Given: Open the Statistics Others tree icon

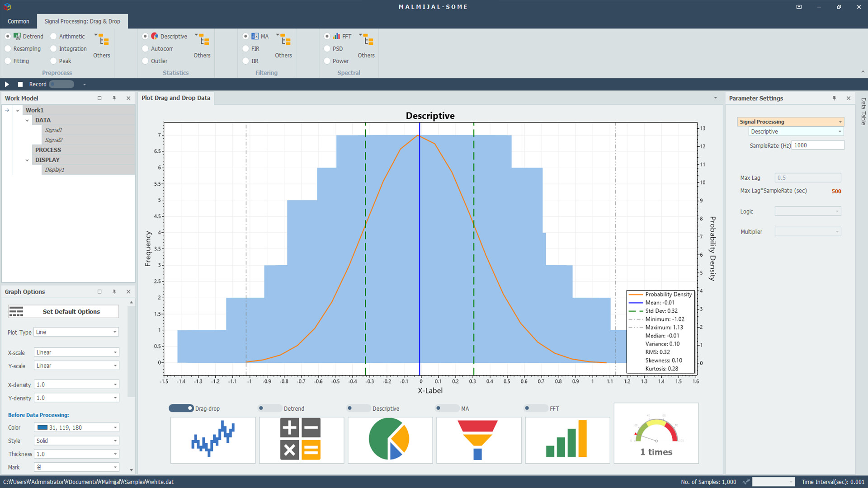Looking at the screenshot, I should coord(204,41).
